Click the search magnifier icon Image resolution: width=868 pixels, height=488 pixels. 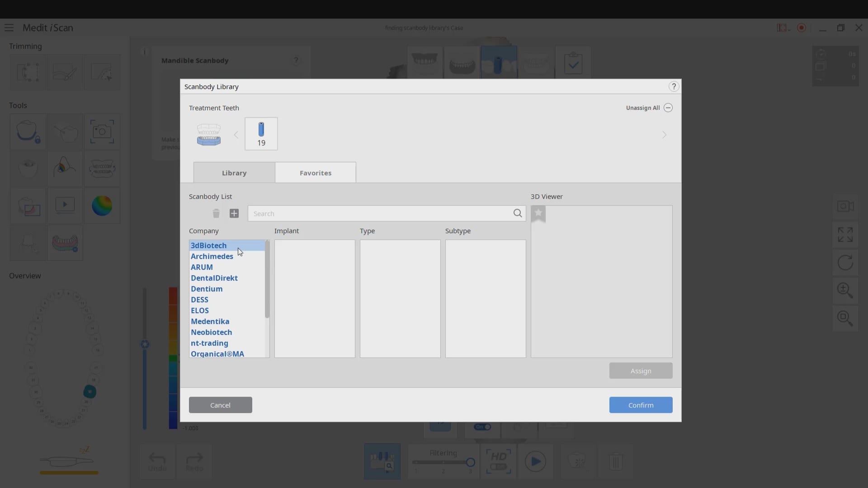pyautogui.click(x=518, y=213)
